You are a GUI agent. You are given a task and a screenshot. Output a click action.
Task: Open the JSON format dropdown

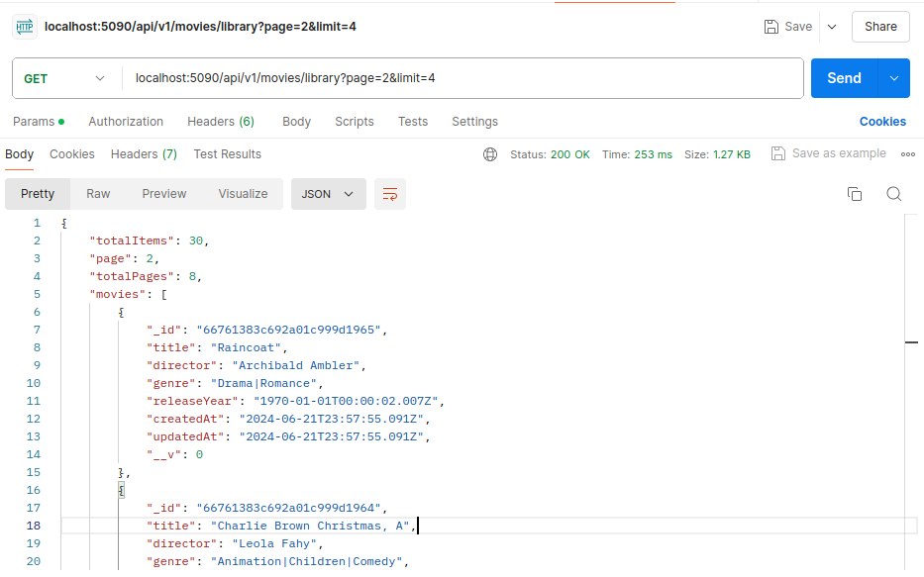click(x=328, y=194)
